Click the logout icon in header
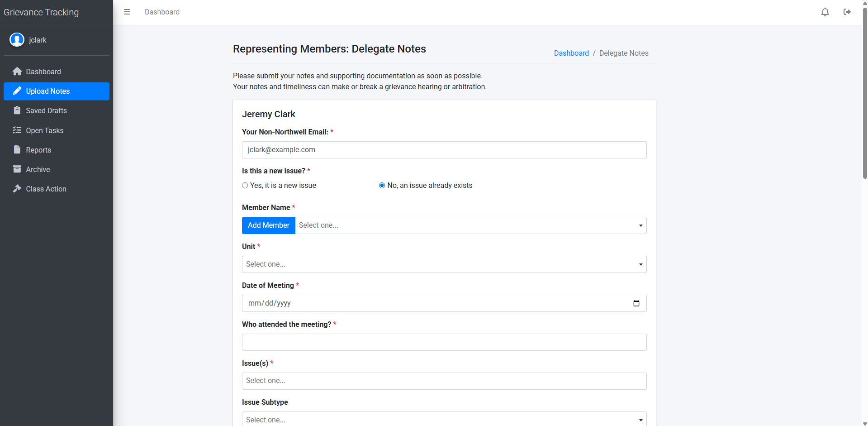This screenshot has height=426, width=868. [847, 12]
